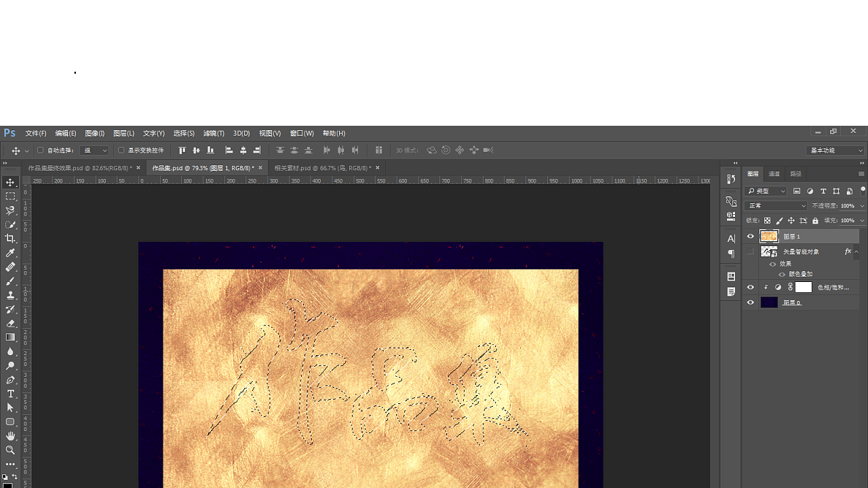Image resolution: width=868 pixels, height=488 pixels.
Task: Hide the 色相/饱和度 adjustment layer eye
Action: [x=750, y=287]
